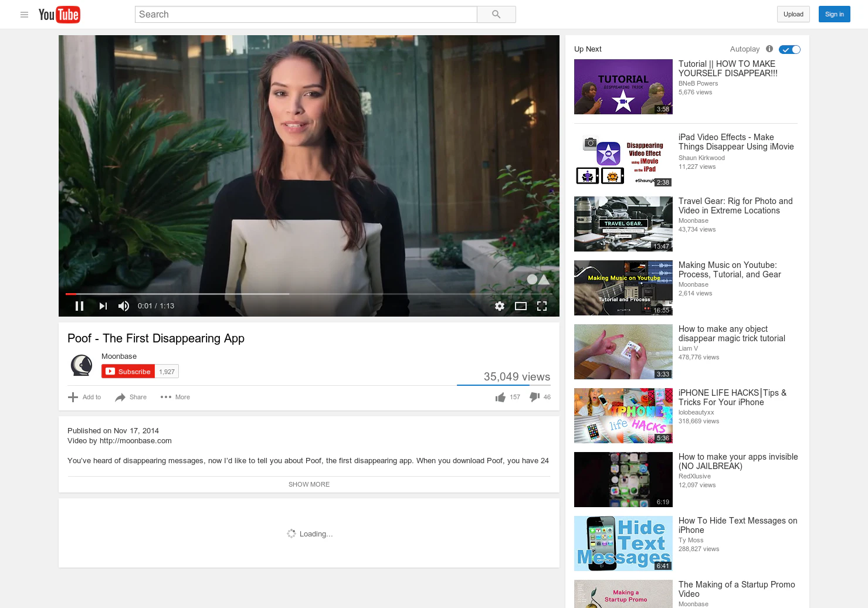Click Ty Moss channel name
The image size is (868, 608).
tap(691, 540)
